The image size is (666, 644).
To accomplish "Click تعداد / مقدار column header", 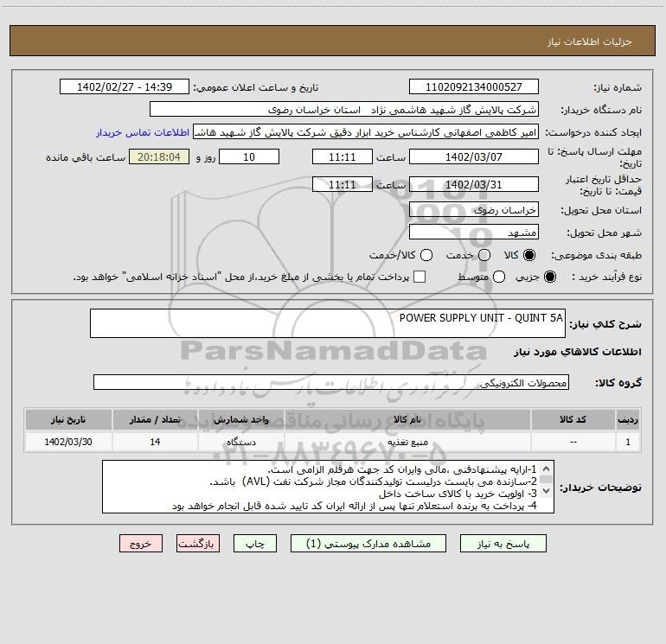I will pos(155,419).
